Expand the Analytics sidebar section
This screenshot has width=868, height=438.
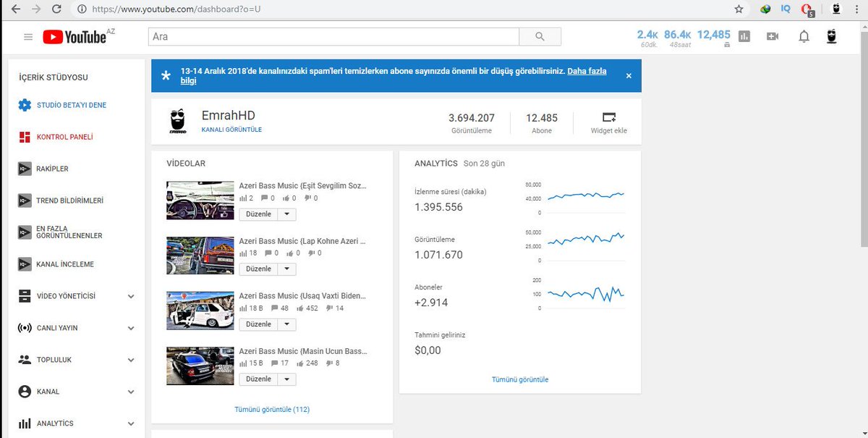coord(131,424)
